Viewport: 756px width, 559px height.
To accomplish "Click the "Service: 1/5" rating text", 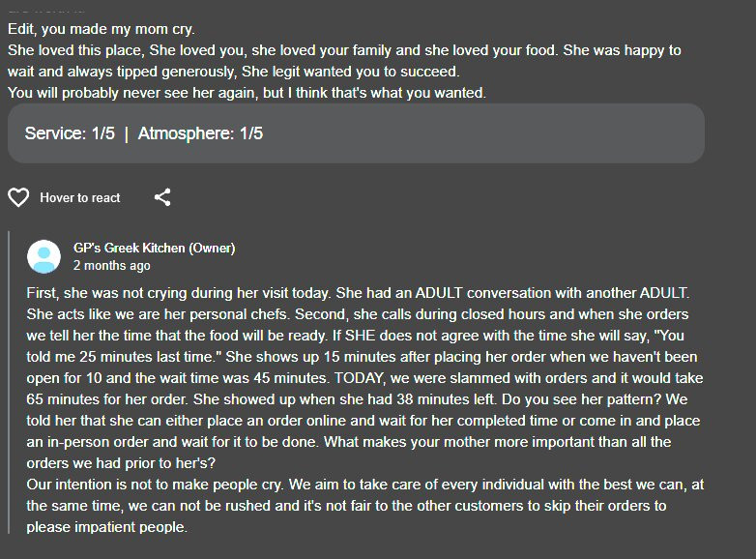I will click(x=70, y=133).
